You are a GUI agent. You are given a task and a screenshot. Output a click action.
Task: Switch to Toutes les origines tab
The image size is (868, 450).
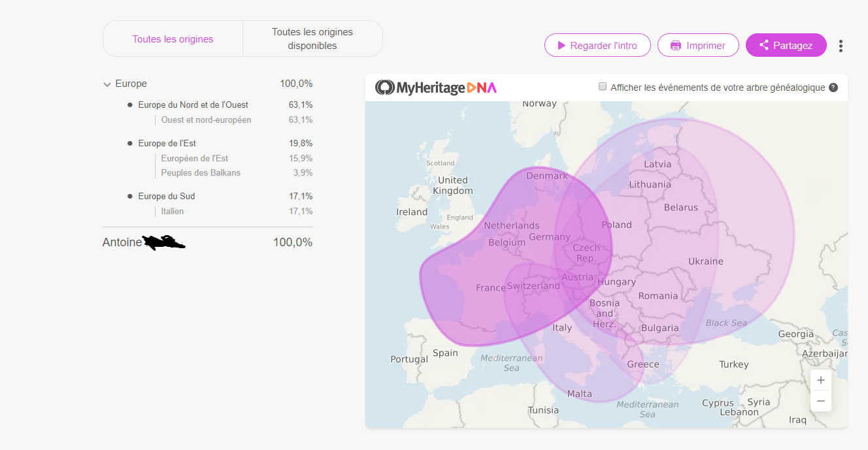tap(173, 39)
